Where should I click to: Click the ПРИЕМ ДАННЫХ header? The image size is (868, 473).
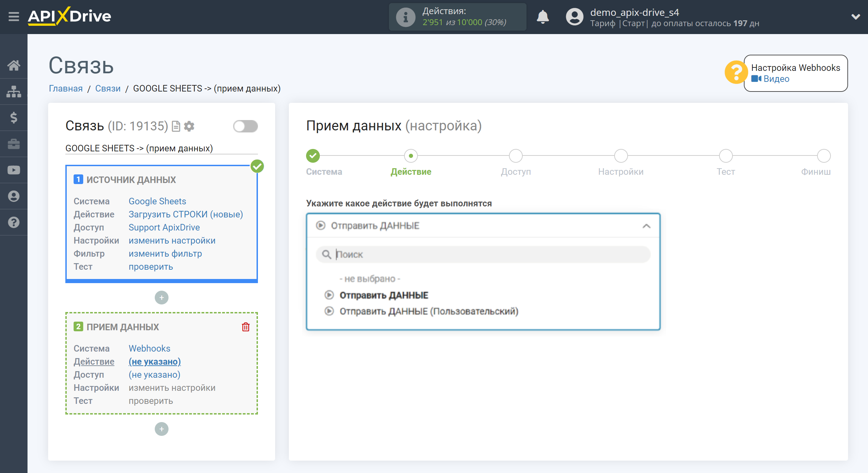coord(122,327)
